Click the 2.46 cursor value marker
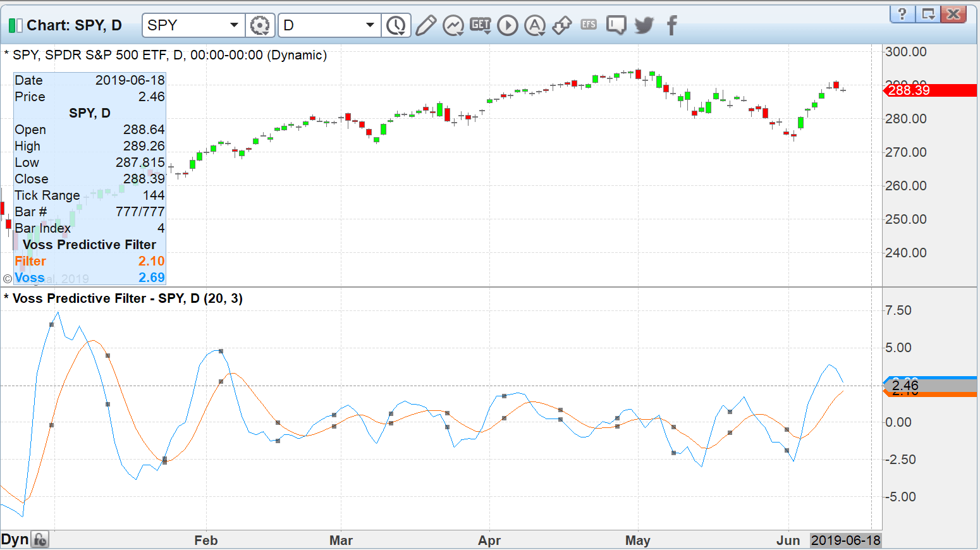980x550 pixels. (929, 386)
